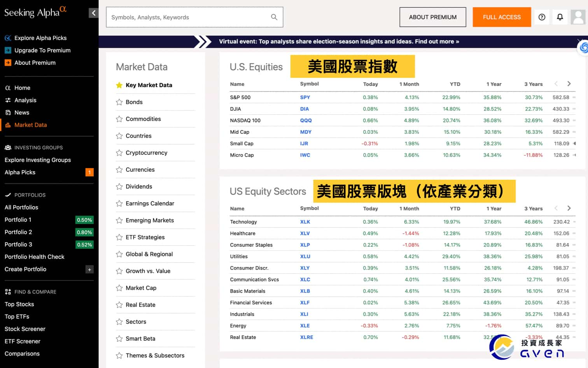Image resolution: width=588 pixels, height=368 pixels.
Task: Open the user profile avatar
Action: coord(578,17)
